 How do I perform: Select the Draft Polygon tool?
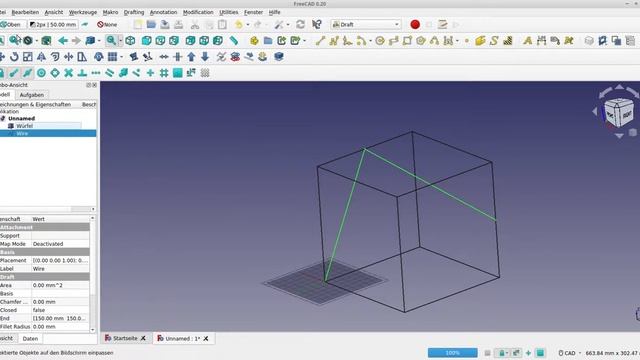tap(421, 40)
